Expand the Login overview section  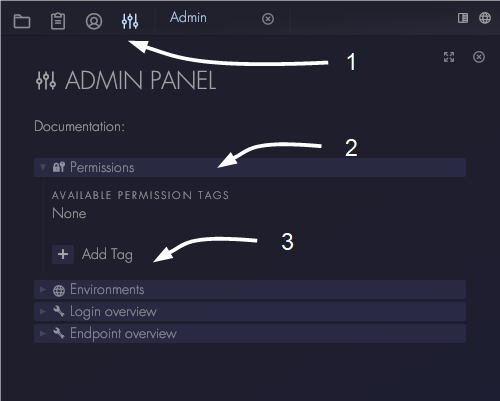[250, 312]
